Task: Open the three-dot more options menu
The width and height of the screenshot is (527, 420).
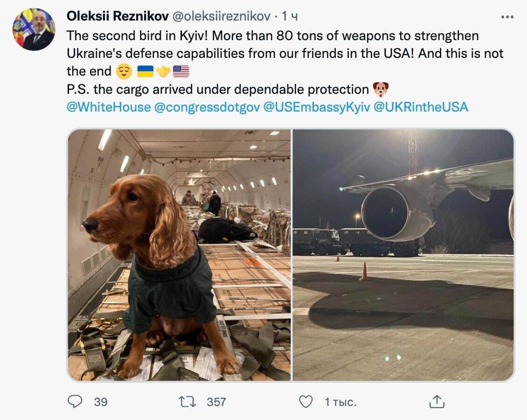Action: (x=506, y=17)
